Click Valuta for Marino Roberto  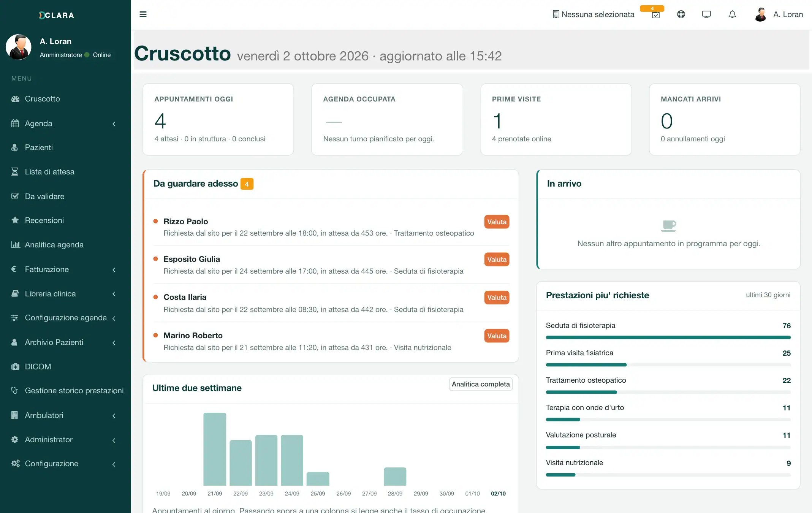coord(497,336)
